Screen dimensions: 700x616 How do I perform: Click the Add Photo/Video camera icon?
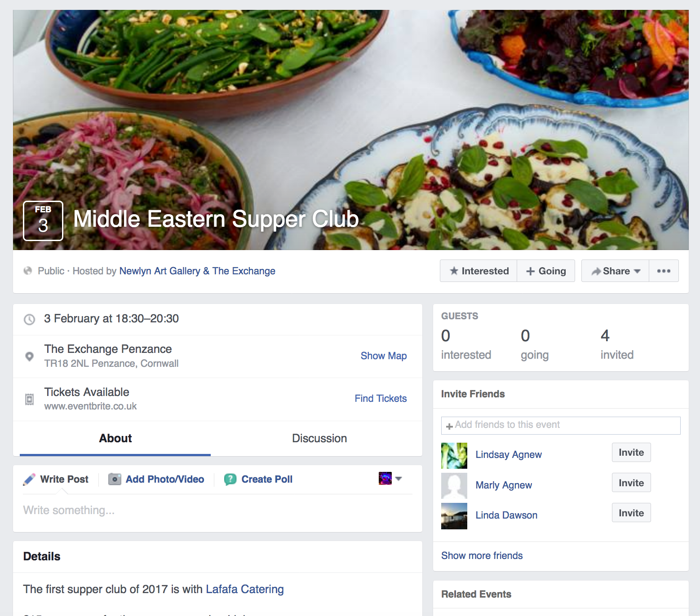click(115, 480)
